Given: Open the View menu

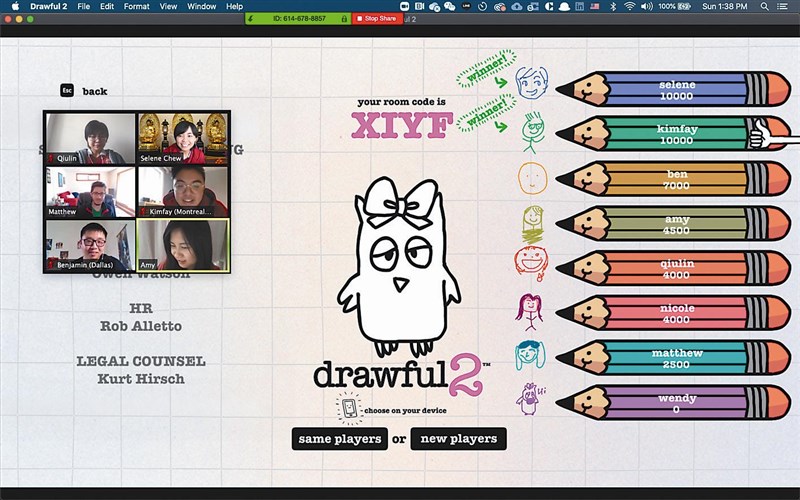Looking at the screenshot, I should [x=168, y=6].
